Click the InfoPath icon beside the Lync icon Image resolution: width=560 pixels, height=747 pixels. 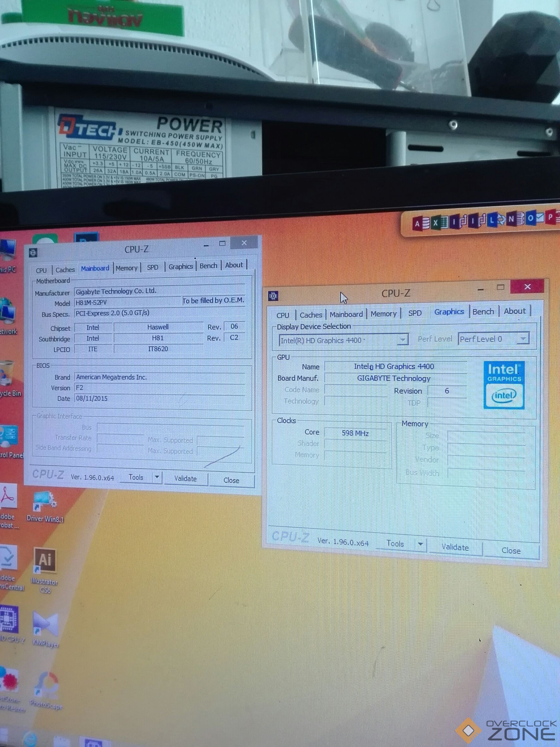coord(477,221)
